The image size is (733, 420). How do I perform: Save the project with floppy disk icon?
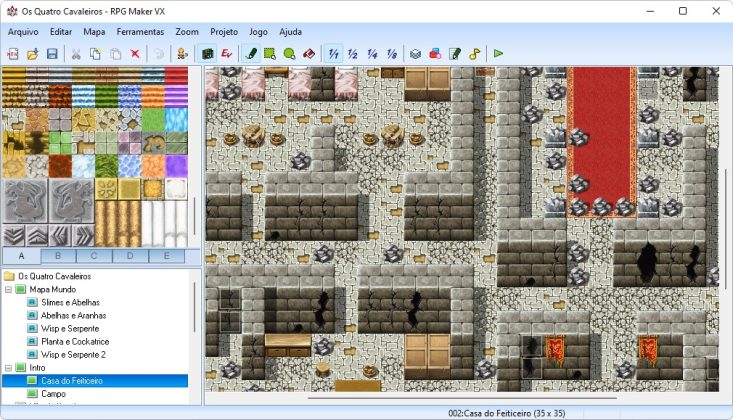coord(52,54)
